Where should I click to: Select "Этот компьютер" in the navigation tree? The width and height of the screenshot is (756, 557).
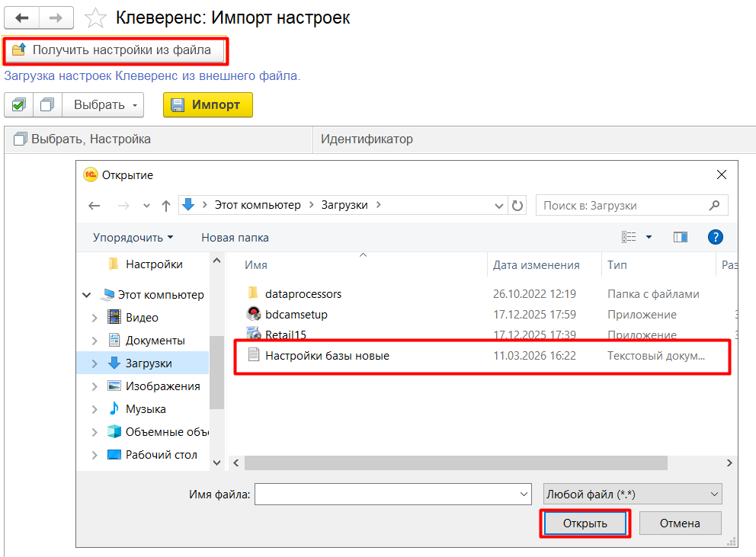tap(161, 295)
